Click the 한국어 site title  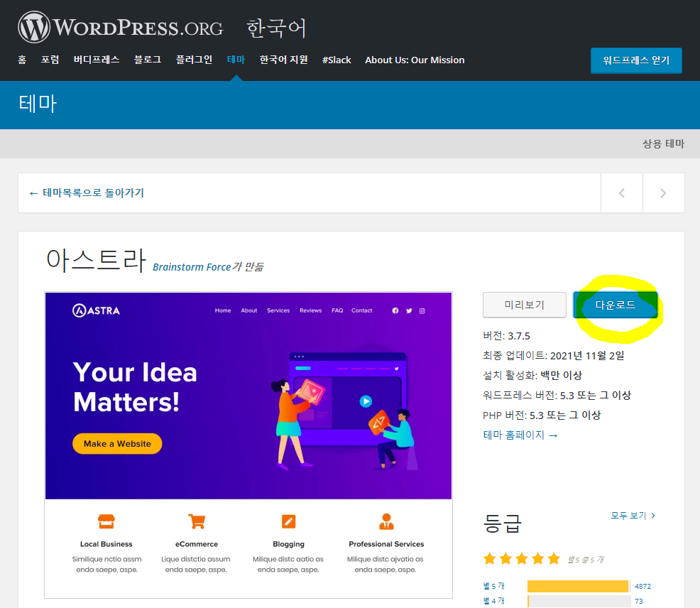(276, 28)
